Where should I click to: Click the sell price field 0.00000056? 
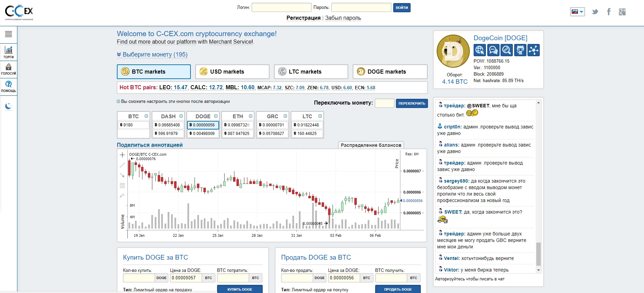344,278
